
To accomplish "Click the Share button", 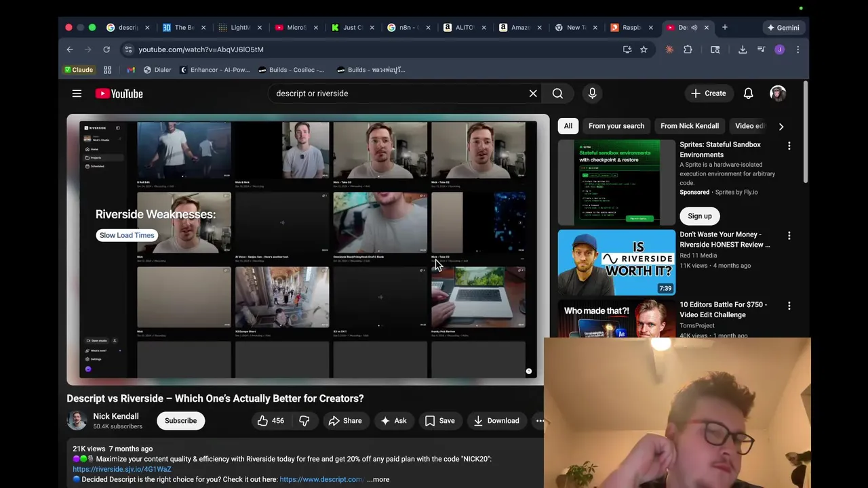I will click(x=345, y=421).
